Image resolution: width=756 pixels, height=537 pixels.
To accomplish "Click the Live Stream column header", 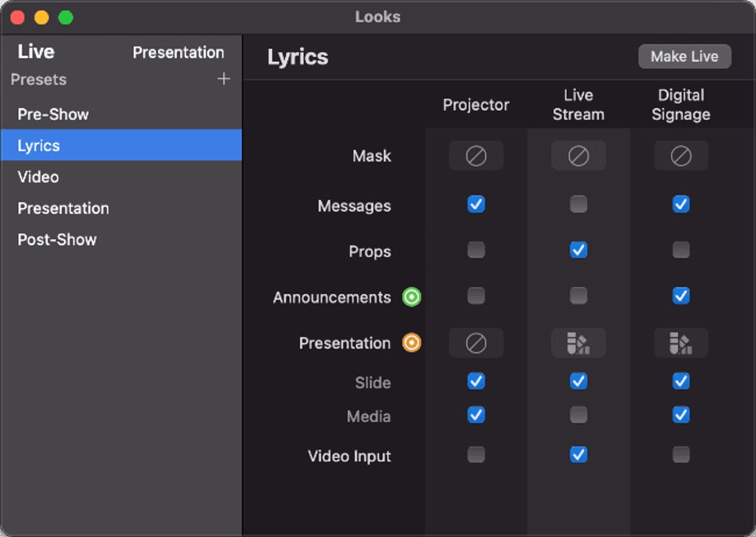I will point(578,104).
